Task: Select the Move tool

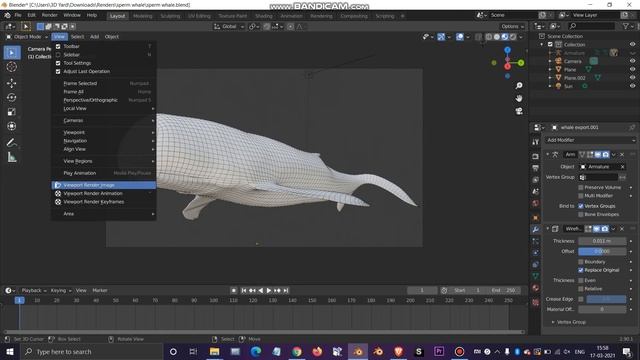Action: (11, 83)
